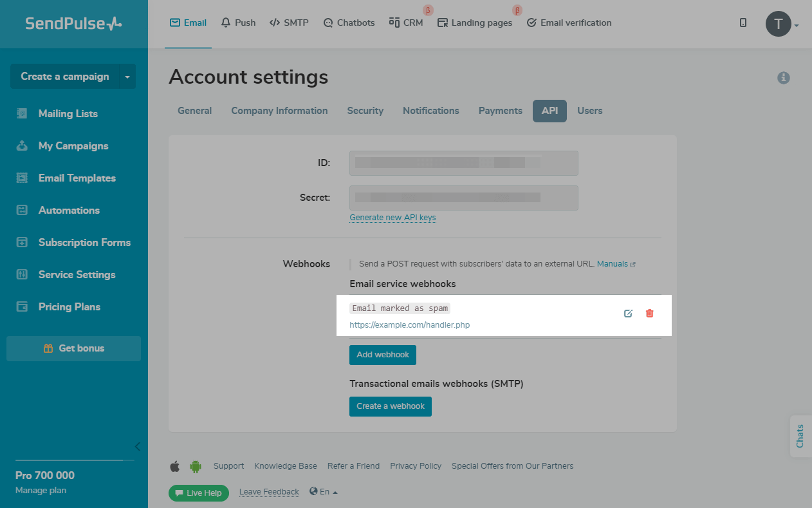812x508 pixels.
Task: Click the edit webhook pencil icon
Action: pyautogui.click(x=629, y=314)
